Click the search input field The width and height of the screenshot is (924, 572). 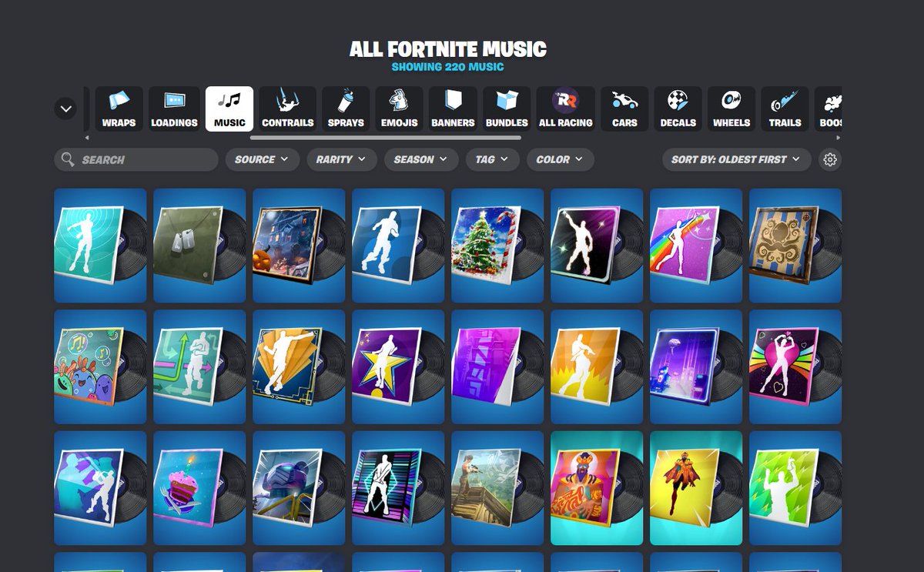pyautogui.click(x=136, y=159)
